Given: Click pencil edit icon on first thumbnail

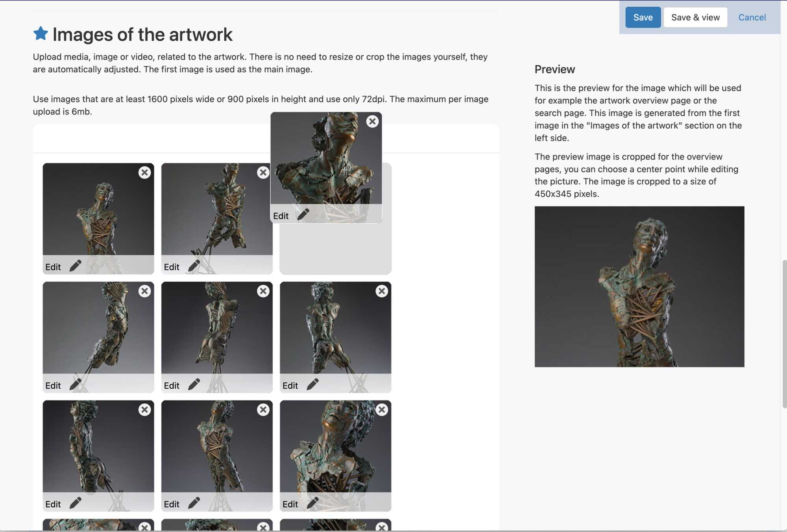Looking at the screenshot, I should [x=75, y=266].
